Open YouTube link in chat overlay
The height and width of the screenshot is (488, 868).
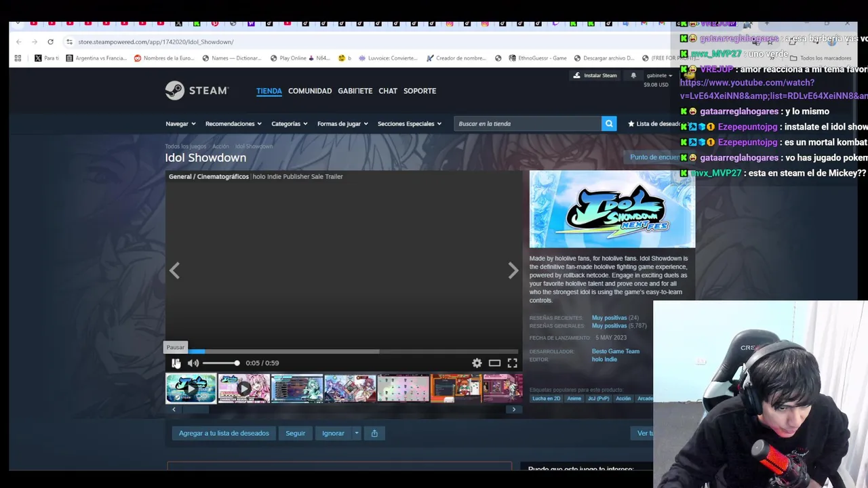click(773, 89)
